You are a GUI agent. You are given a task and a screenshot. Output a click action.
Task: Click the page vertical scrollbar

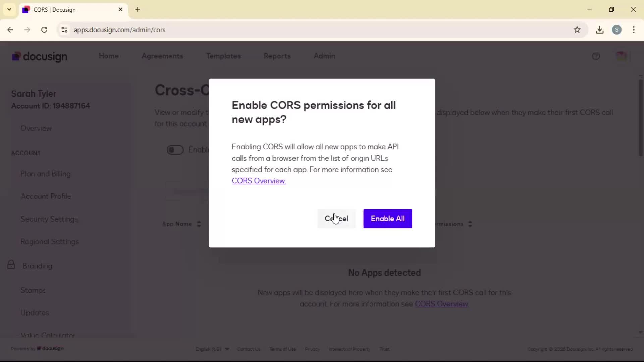(640, 117)
